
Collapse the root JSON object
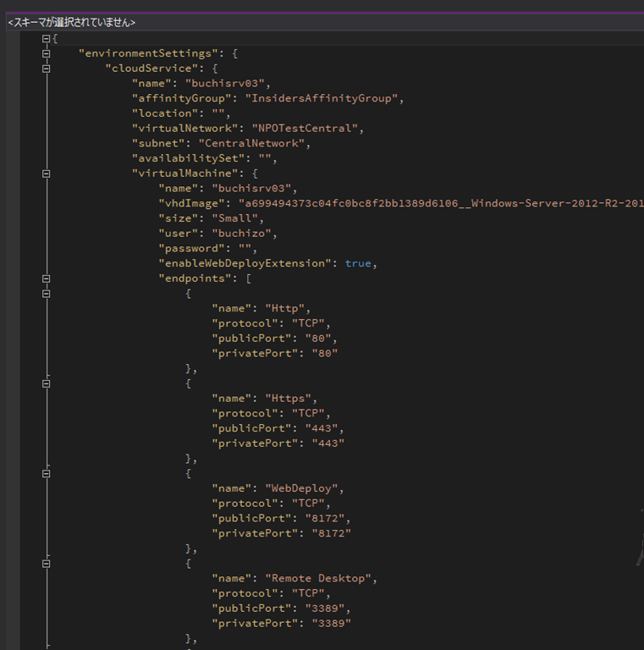pos(47,39)
